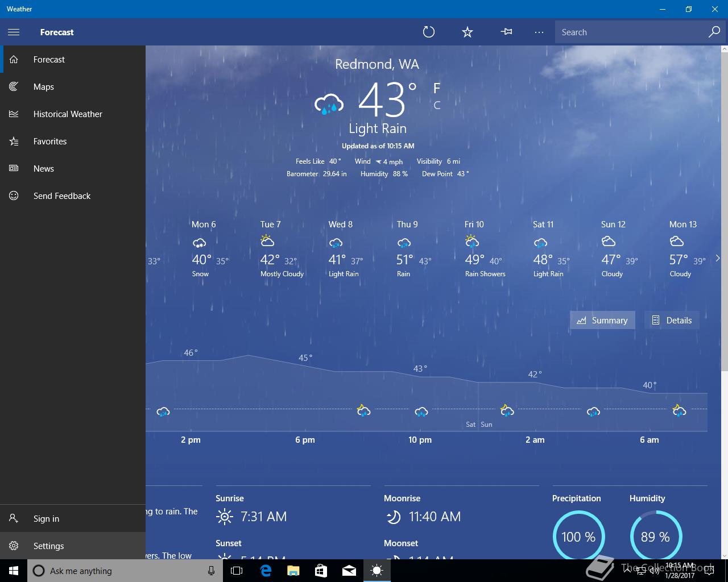Open the Forecast page in sidebar
This screenshot has height=582, width=728.
[x=73, y=59]
